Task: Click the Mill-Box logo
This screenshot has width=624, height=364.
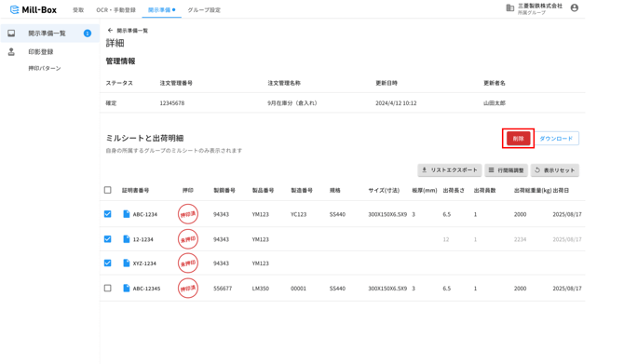Action: [34, 9]
